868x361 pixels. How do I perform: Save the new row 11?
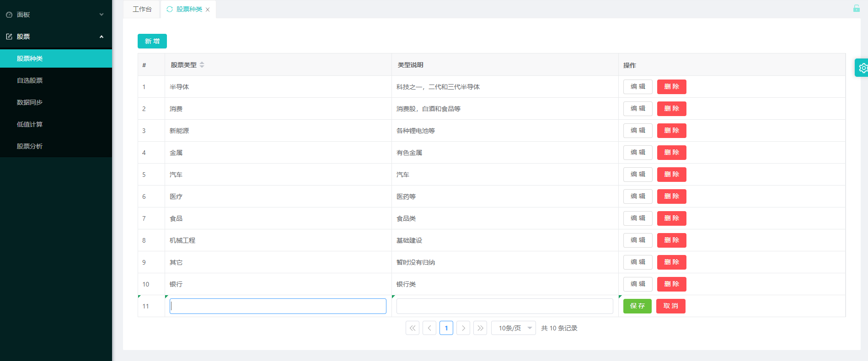click(638, 306)
